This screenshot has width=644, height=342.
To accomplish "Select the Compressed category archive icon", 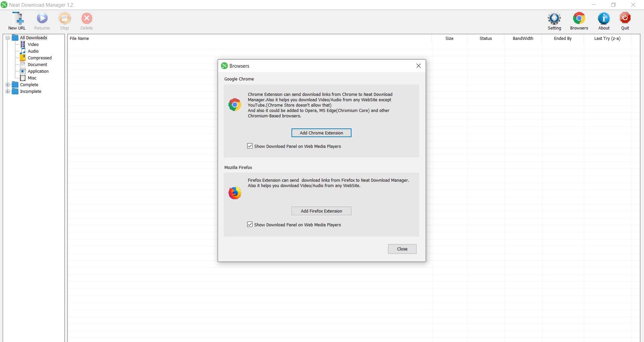I will (x=23, y=58).
